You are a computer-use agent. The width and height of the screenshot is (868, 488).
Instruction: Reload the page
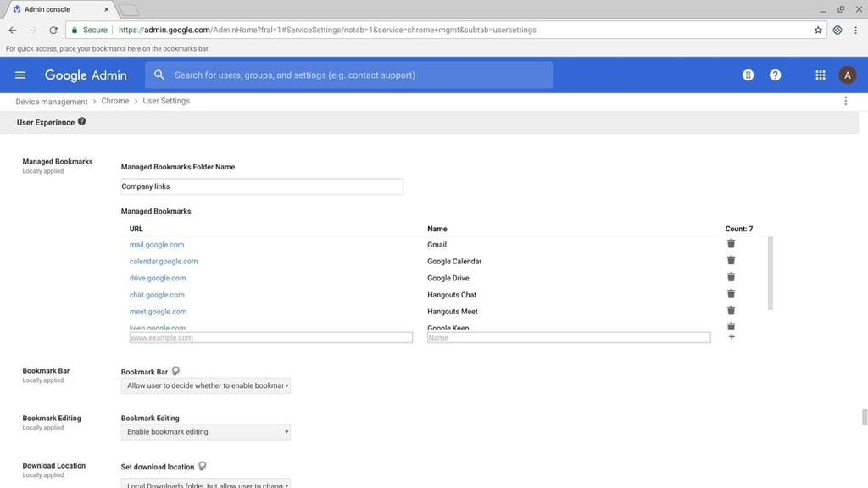tap(53, 30)
